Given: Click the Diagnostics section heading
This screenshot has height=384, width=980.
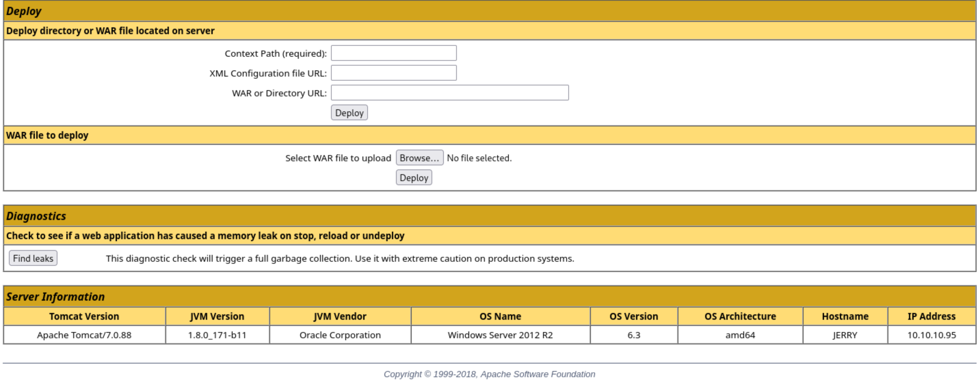Looking at the screenshot, I should coord(36,216).
